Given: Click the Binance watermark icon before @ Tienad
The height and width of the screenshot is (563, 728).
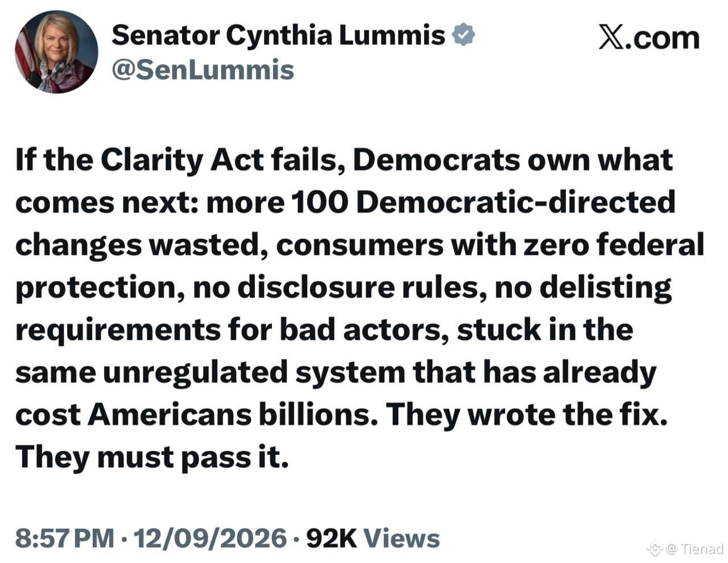Looking at the screenshot, I should click(655, 548).
